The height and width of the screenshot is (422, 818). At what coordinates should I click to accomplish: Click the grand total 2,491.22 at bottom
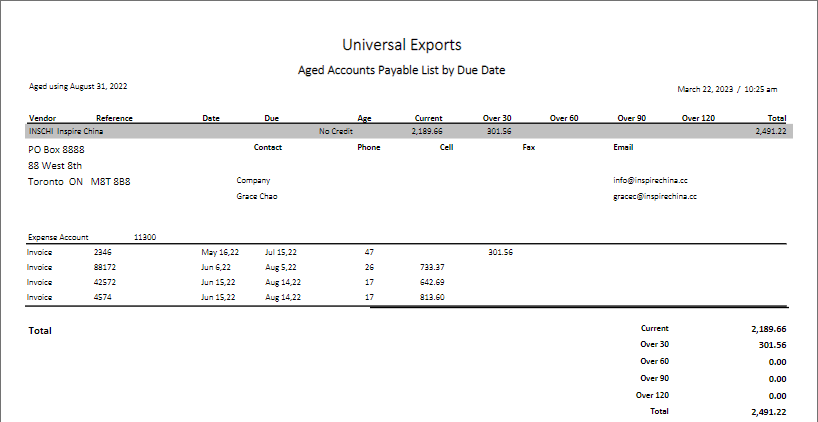[x=768, y=411]
